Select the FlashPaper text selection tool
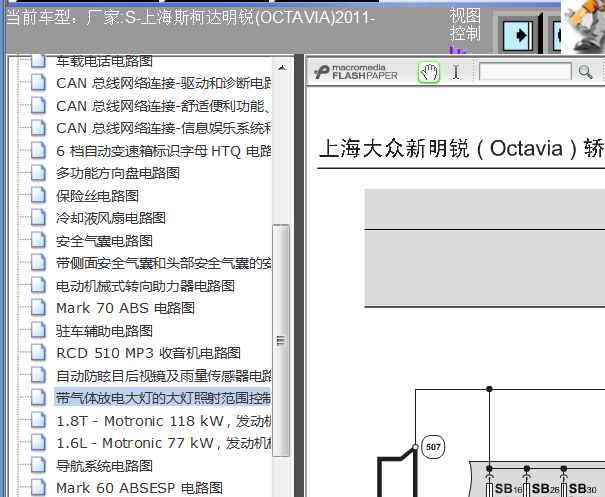 click(456, 72)
